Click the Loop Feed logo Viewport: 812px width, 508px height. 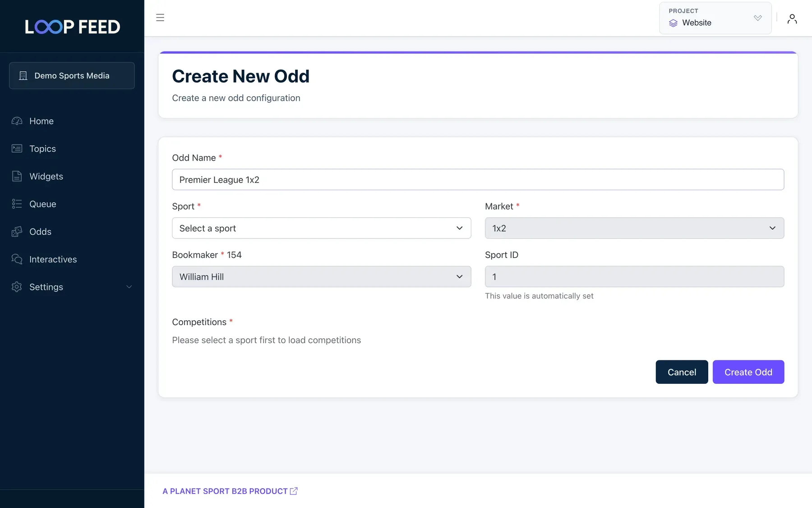72,27
